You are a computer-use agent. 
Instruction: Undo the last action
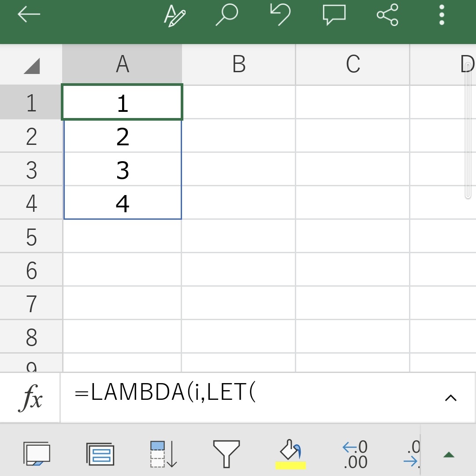tap(280, 15)
